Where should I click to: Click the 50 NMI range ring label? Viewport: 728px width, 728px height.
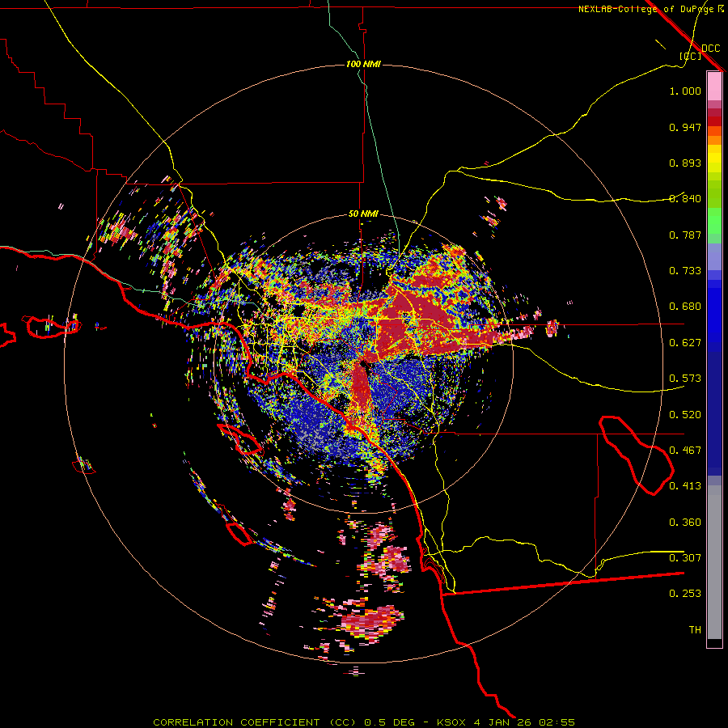[363, 214]
